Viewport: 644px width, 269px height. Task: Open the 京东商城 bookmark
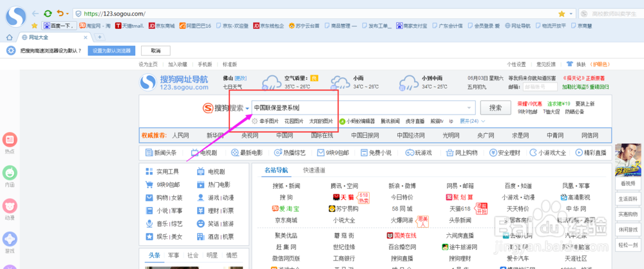pyautogui.click(x=162, y=26)
